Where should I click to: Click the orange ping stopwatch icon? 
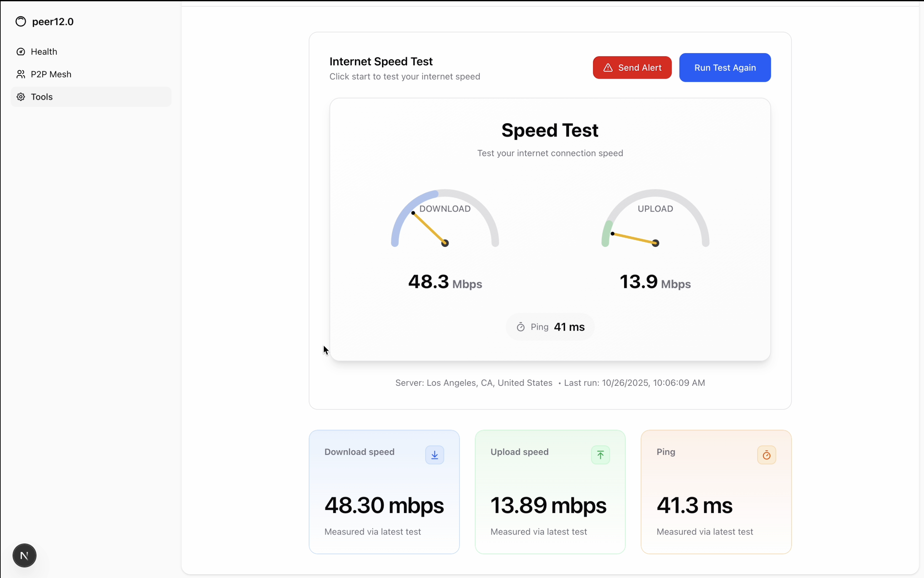pos(766,455)
